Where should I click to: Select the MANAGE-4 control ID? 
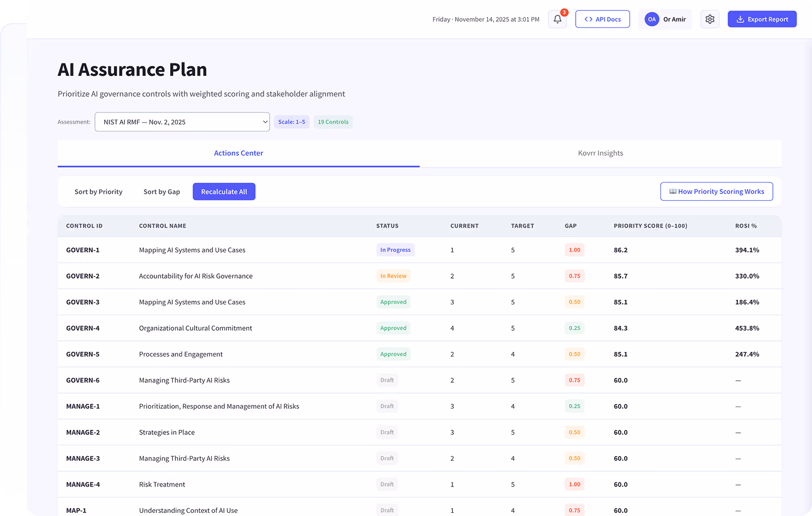[x=83, y=485]
